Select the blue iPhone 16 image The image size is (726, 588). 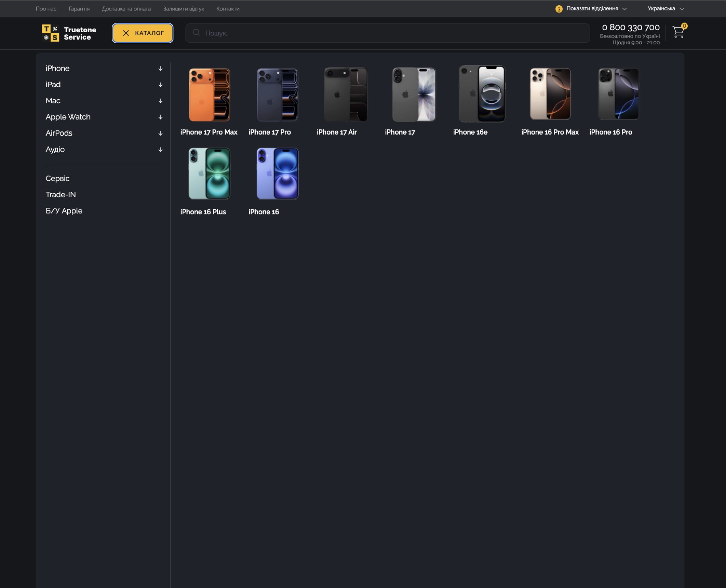tap(277, 174)
